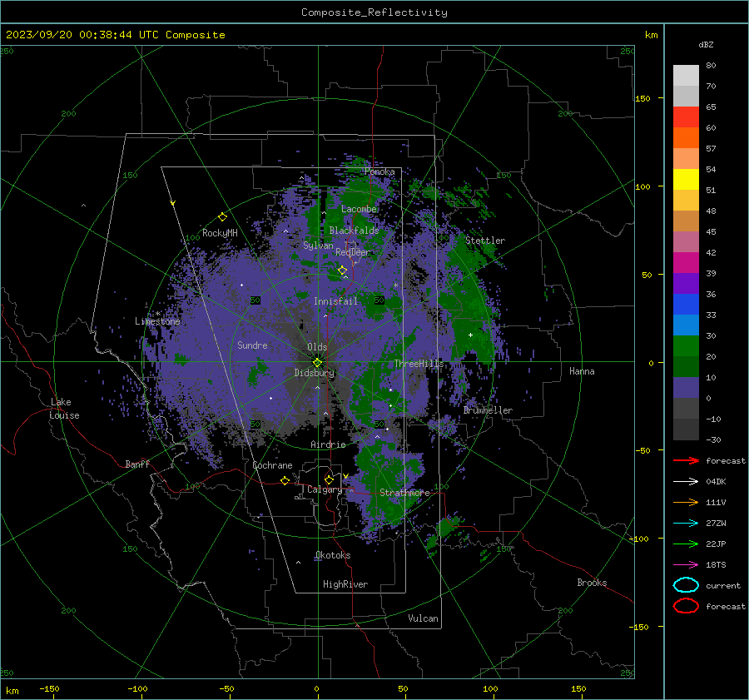Click the white plus marker west of Hanna

(x=470, y=335)
